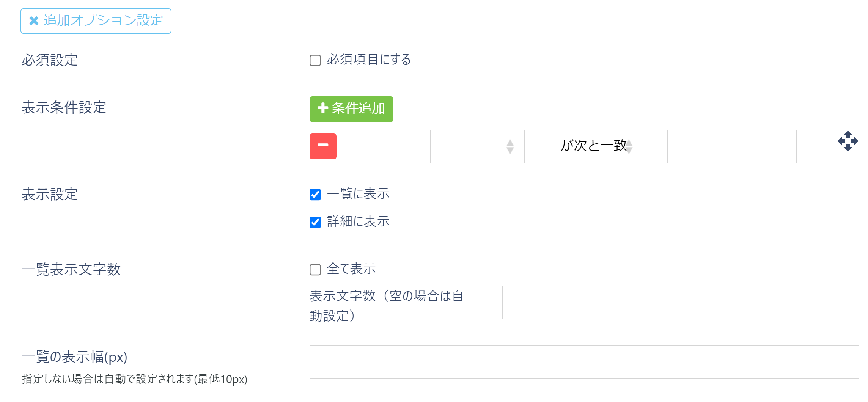Close additional options via 追加オプション設定 button
This screenshot has width=868, height=402.
click(x=96, y=21)
